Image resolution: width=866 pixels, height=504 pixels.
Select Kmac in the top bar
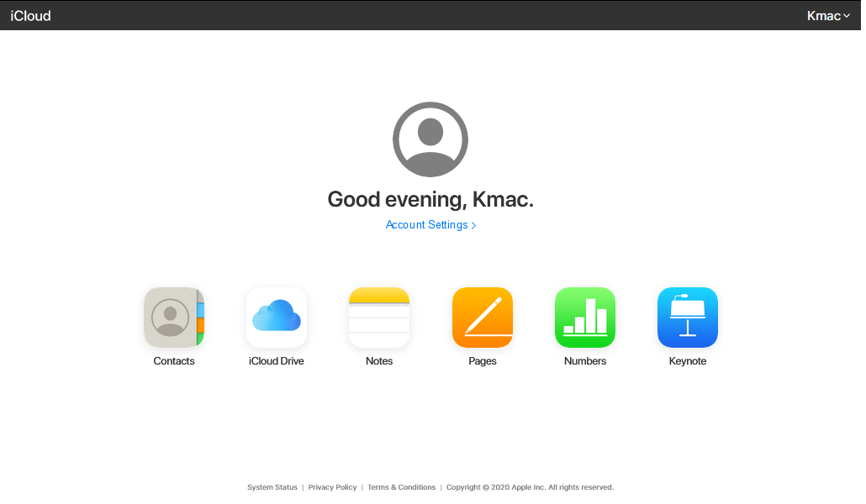coord(823,15)
